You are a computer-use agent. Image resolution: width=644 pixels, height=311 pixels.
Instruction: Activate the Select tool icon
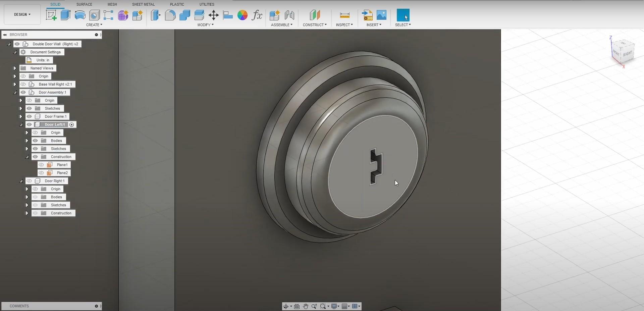point(403,15)
